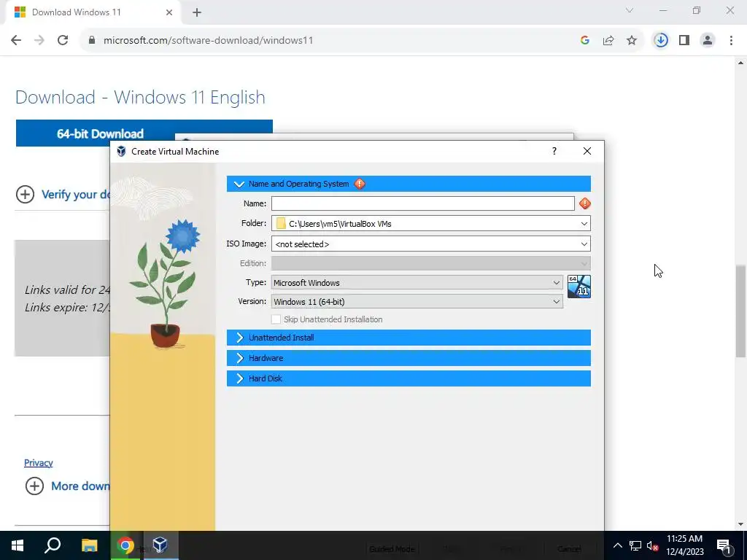Toggle Skip Unattended Installation checkbox
This screenshot has height=560, width=747.
pyautogui.click(x=276, y=319)
